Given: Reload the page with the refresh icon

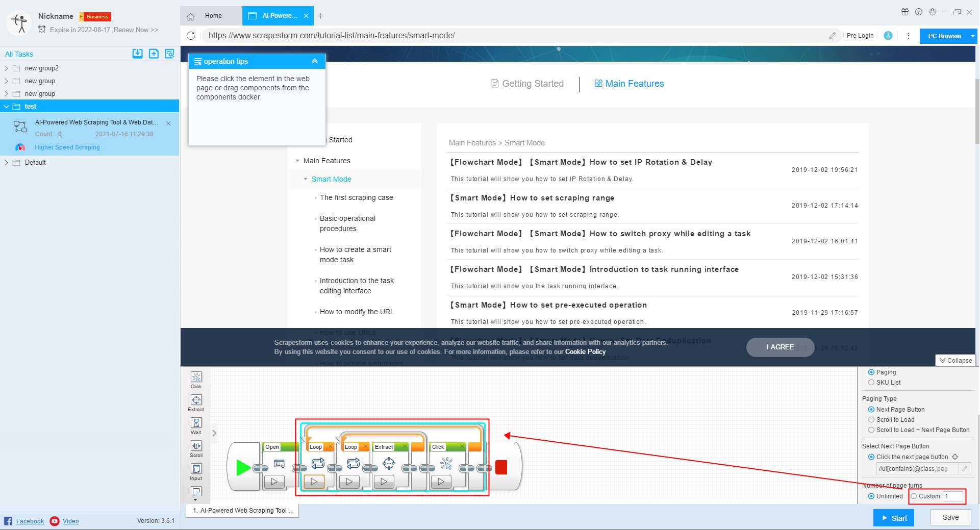Looking at the screenshot, I should (191, 36).
